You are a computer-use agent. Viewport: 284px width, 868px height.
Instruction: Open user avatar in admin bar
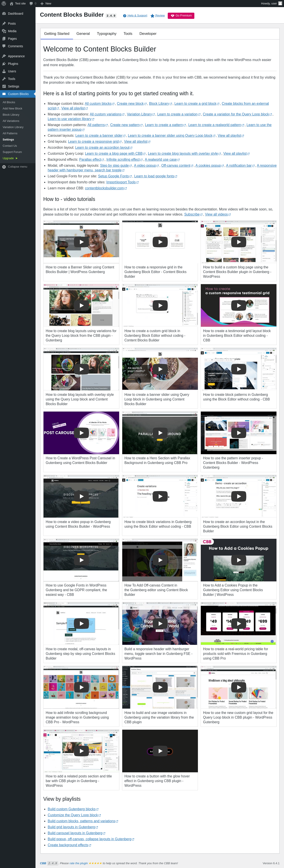280,3
